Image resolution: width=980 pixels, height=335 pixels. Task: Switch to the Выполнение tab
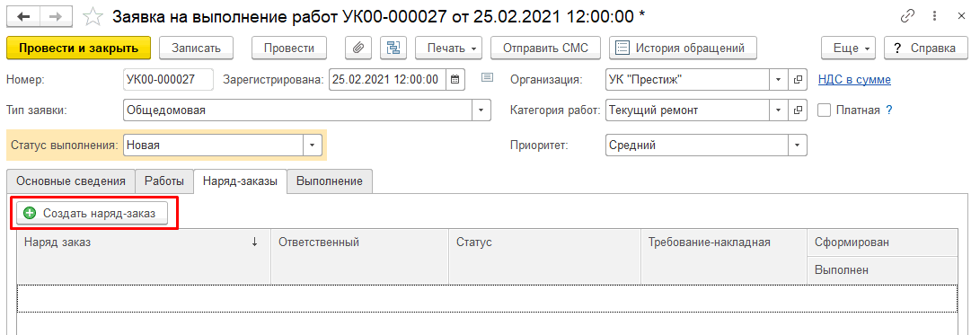[x=330, y=181]
